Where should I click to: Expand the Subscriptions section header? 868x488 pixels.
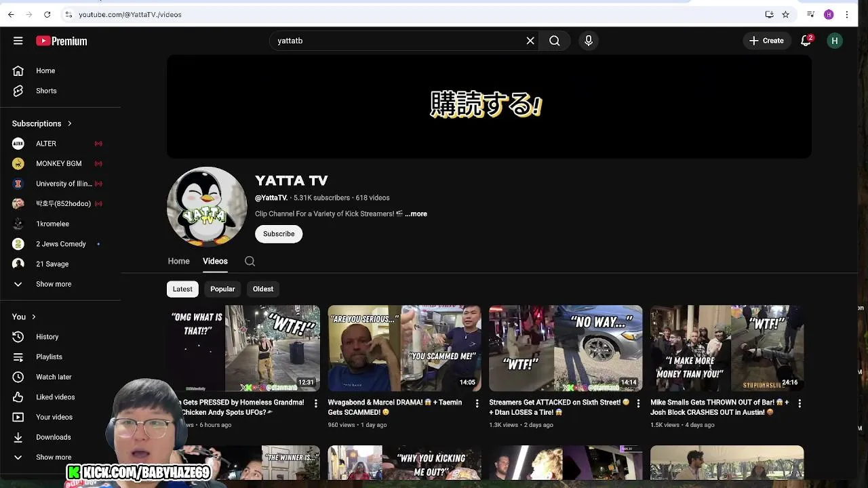[x=42, y=123]
